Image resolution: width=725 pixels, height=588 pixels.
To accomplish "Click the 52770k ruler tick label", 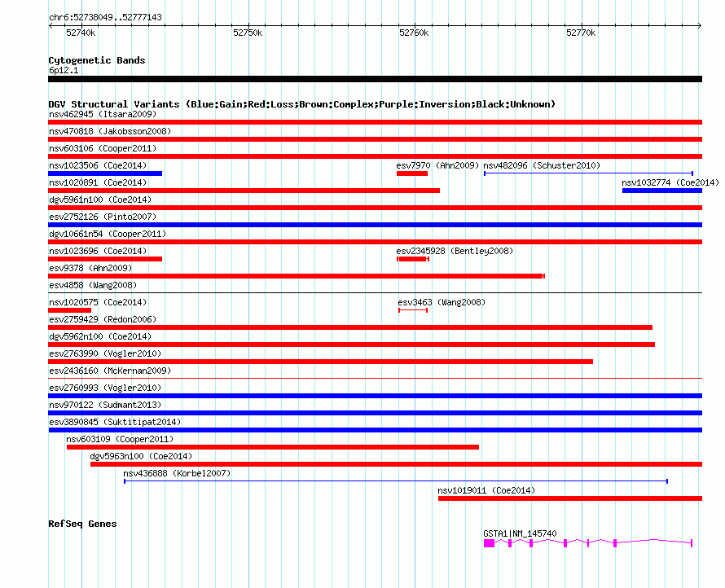I will pyautogui.click(x=581, y=33).
